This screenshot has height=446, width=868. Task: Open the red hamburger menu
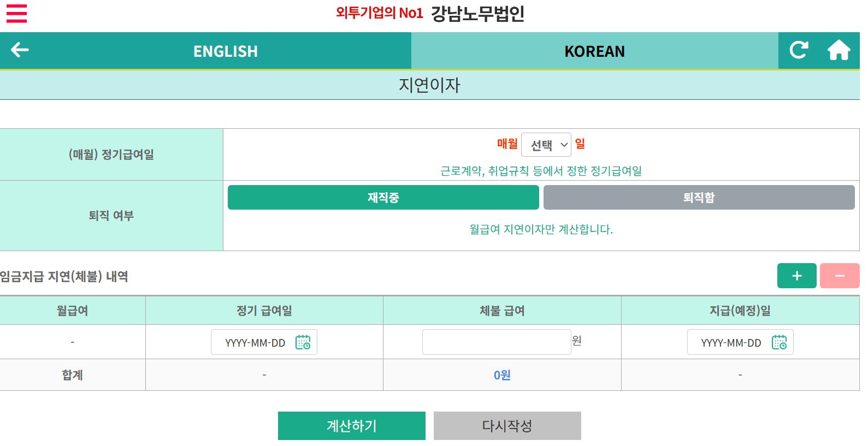click(x=16, y=14)
